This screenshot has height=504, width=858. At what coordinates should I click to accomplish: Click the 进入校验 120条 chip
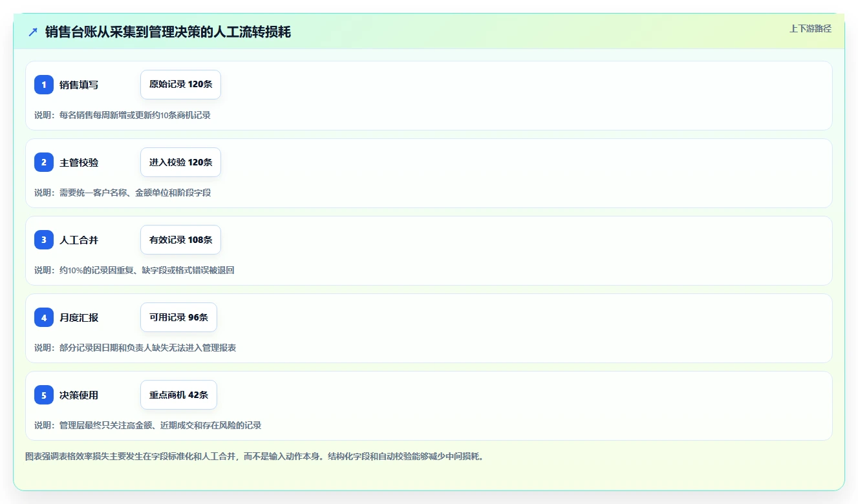click(x=180, y=162)
